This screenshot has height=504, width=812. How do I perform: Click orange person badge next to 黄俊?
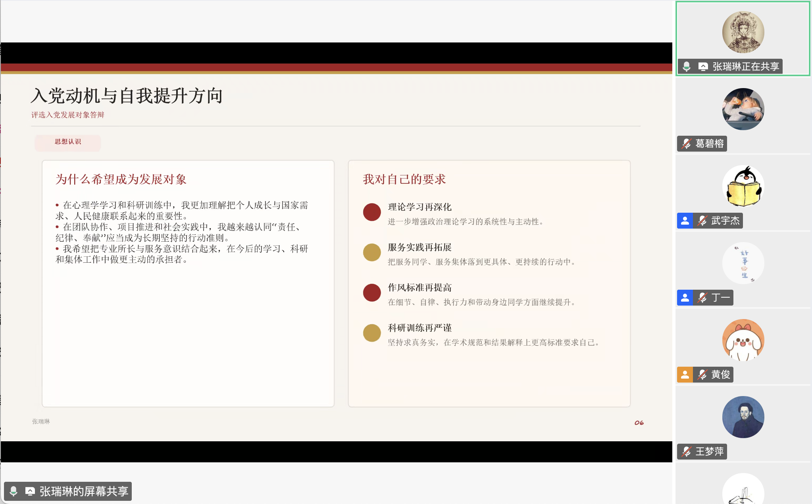tap(685, 375)
